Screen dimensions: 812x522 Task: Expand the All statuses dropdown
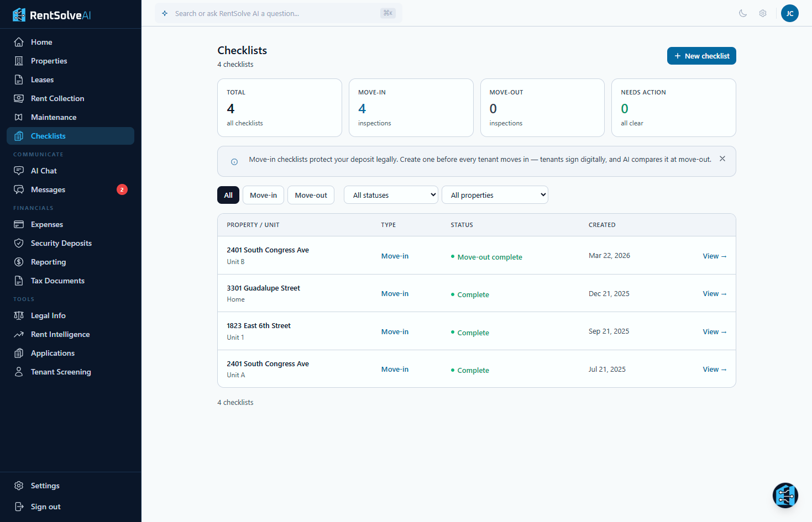[391, 195]
